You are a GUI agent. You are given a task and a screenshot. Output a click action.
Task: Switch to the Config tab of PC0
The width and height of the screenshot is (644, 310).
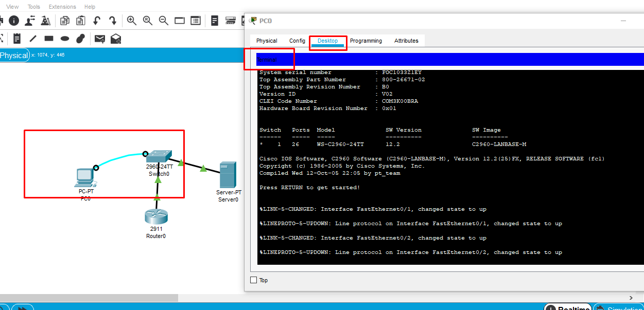[x=297, y=41]
